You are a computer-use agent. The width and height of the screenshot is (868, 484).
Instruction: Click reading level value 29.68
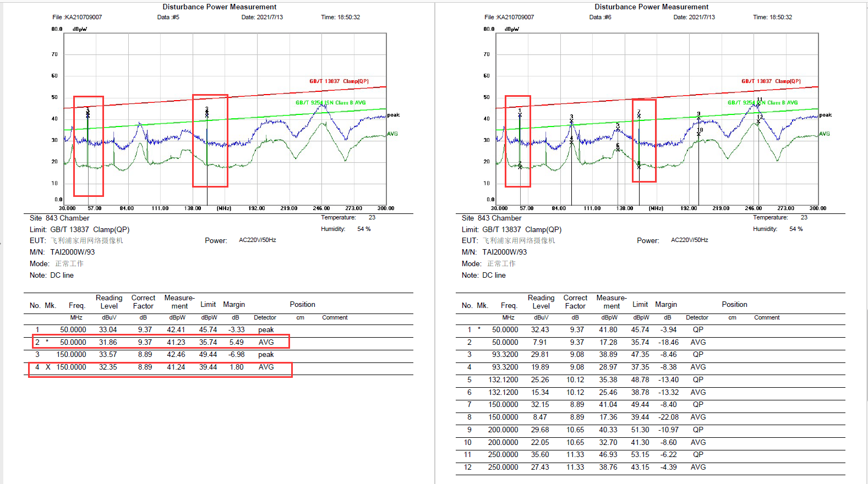[x=540, y=430]
